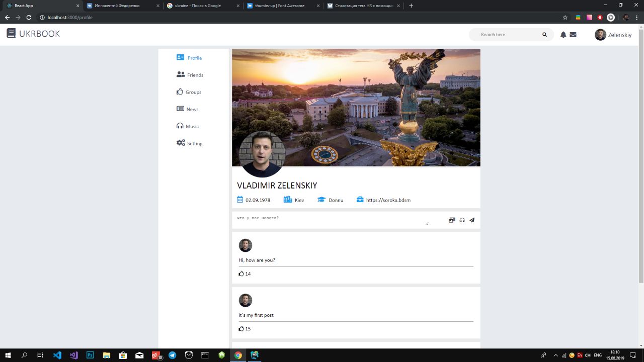Open notifications via the bell icon
644x362 pixels.
coord(563,35)
